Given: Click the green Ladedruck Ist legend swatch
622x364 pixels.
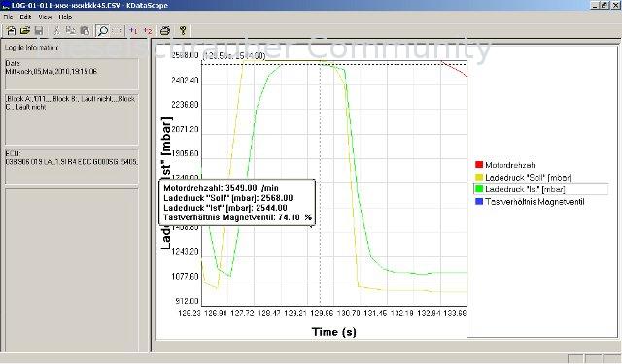Looking at the screenshot, I should tap(479, 189).
